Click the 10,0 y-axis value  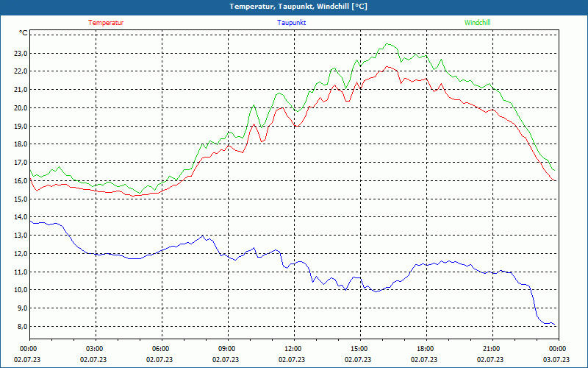[21, 290]
